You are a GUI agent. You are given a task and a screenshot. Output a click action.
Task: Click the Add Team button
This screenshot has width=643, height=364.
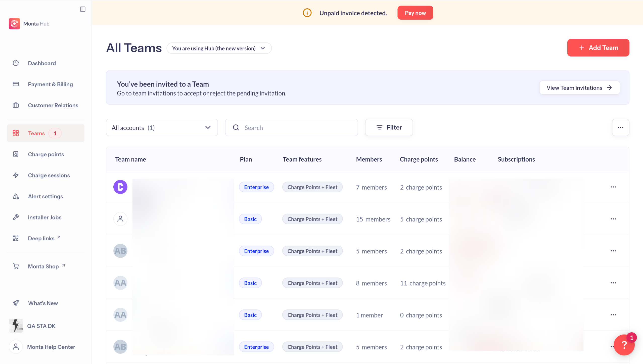pos(598,48)
